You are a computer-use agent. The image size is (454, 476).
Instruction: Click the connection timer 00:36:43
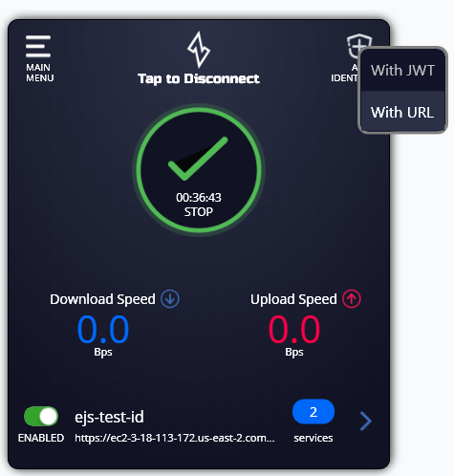pyautogui.click(x=199, y=198)
